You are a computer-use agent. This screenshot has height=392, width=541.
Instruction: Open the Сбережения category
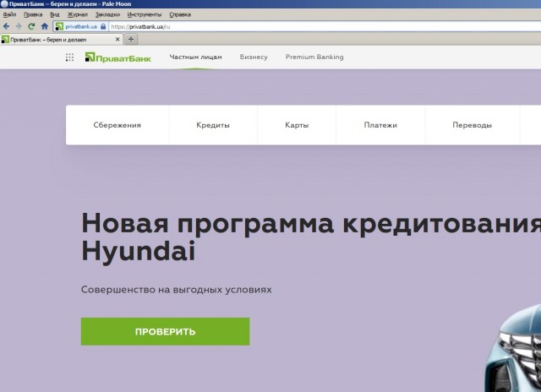click(x=117, y=125)
